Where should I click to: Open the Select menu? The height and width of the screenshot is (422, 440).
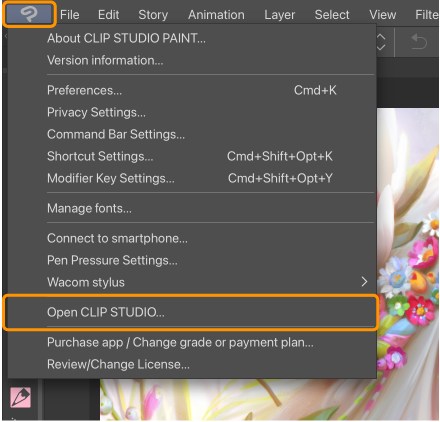click(332, 15)
